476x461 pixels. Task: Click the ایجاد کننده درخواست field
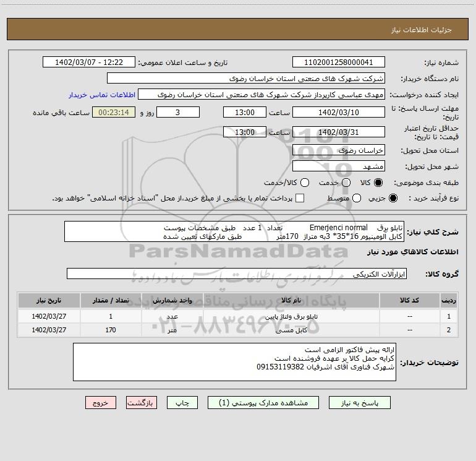pos(261,95)
